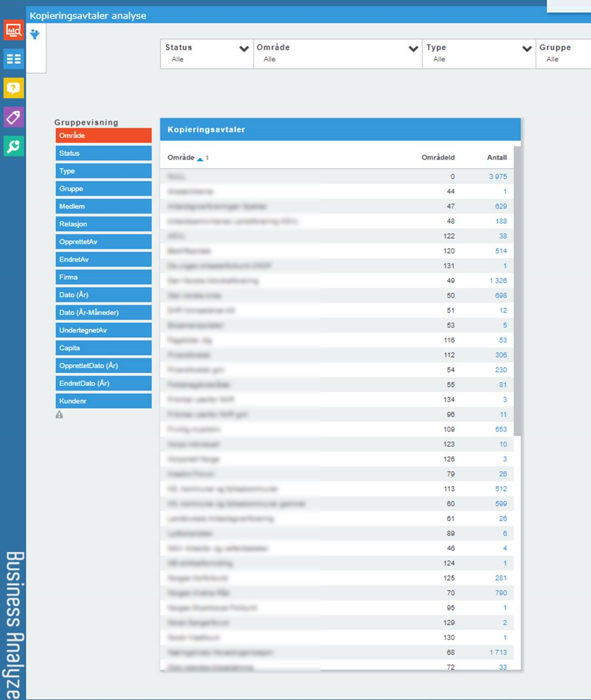Viewport: 591px width, 700px height.
Task: Click the warning triangle below Kundenr
Action: (x=59, y=415)
